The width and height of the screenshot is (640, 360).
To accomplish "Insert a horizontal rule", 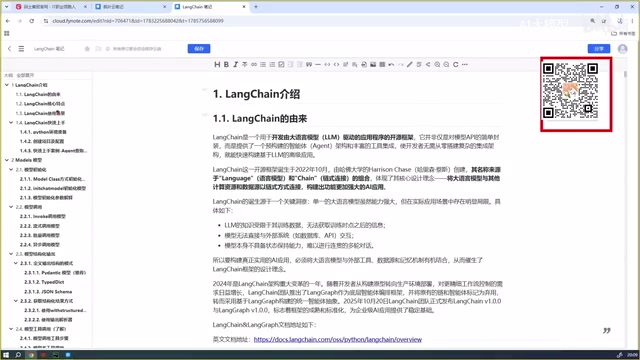I will point(318,64).
